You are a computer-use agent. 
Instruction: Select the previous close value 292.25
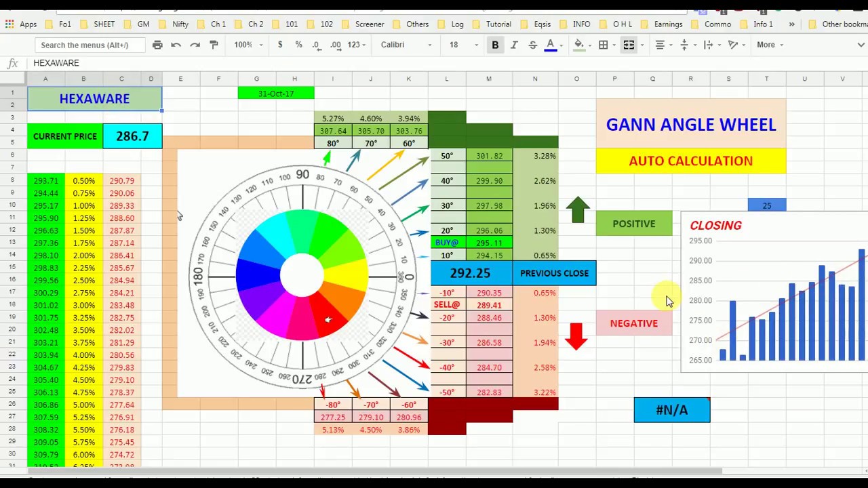[470, 273]
